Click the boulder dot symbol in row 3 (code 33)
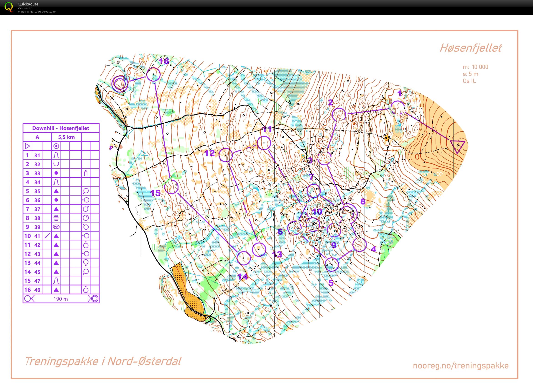 (56, 173)
